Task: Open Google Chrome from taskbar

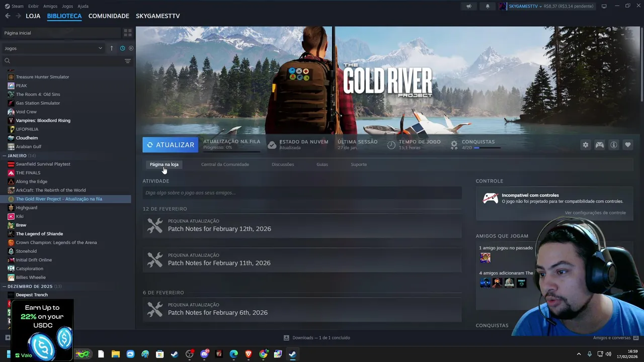Action: (x=263, y=354)
